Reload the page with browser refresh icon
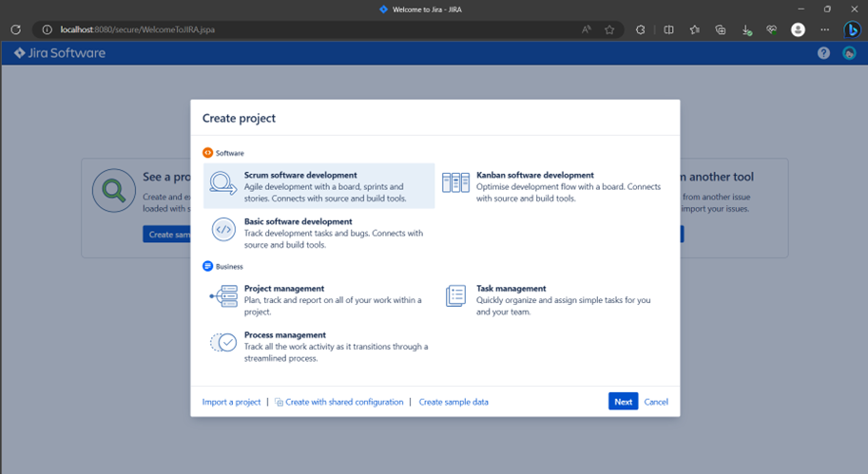The image size is (868, 474). click(15, 29)
